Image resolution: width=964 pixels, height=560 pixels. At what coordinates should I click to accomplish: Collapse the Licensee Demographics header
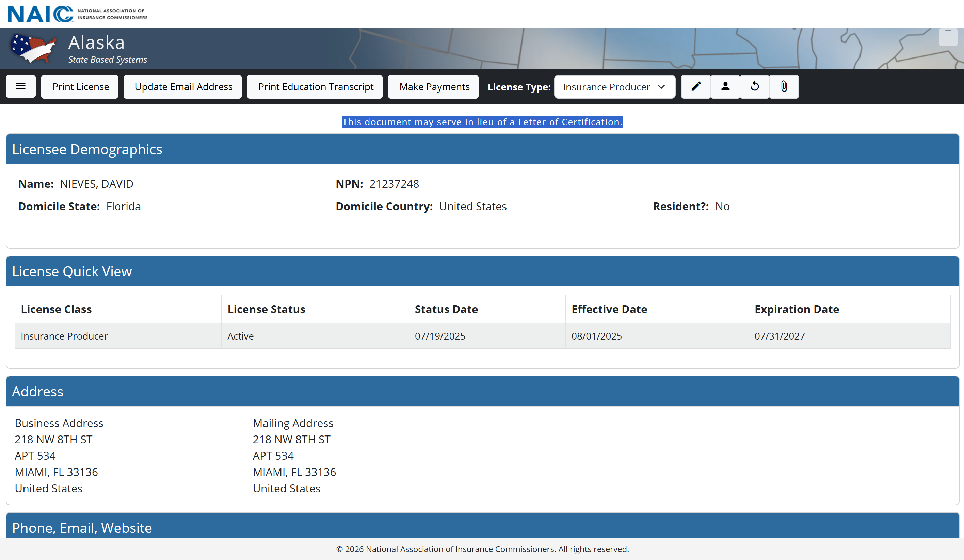pyautogui.click(x=482, y=149)
